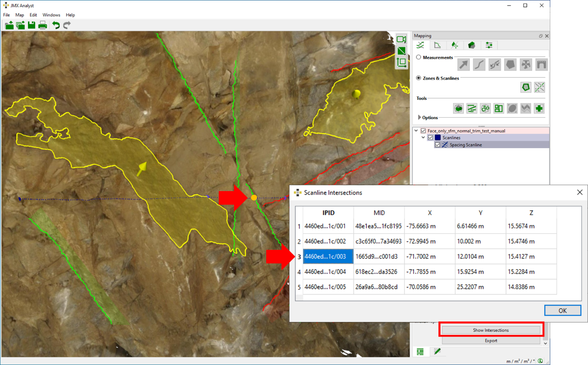Switch to the 3D block tab
Viewport: 588px width, 365px height.
pos(471,45)
